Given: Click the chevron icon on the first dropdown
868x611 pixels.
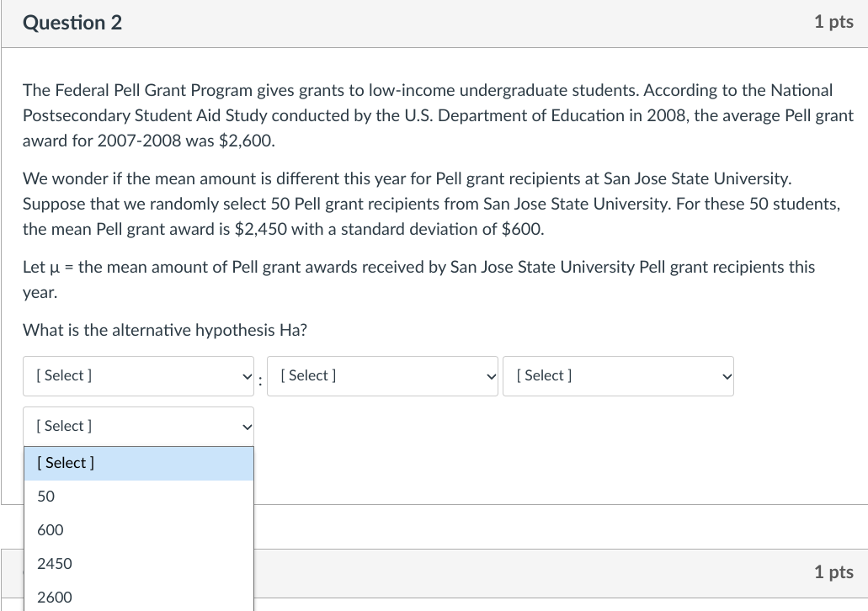Looking at the screenshot, I should (246, 376).
